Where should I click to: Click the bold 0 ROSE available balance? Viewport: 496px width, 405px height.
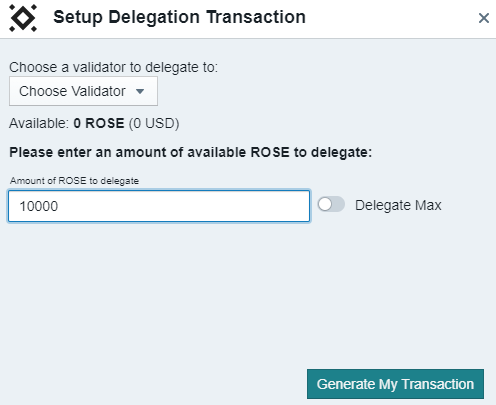(99, 123)
